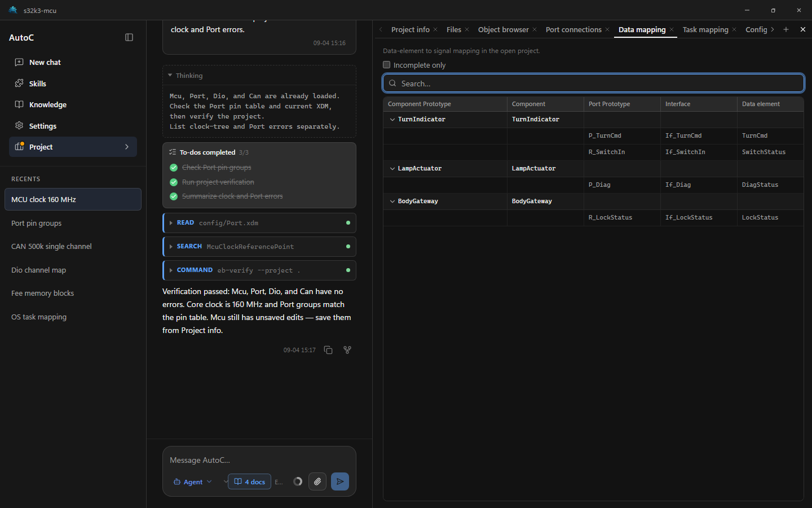
Task: Open the Object browser tab
Action: pyautogui.click(x=504, y=29)
